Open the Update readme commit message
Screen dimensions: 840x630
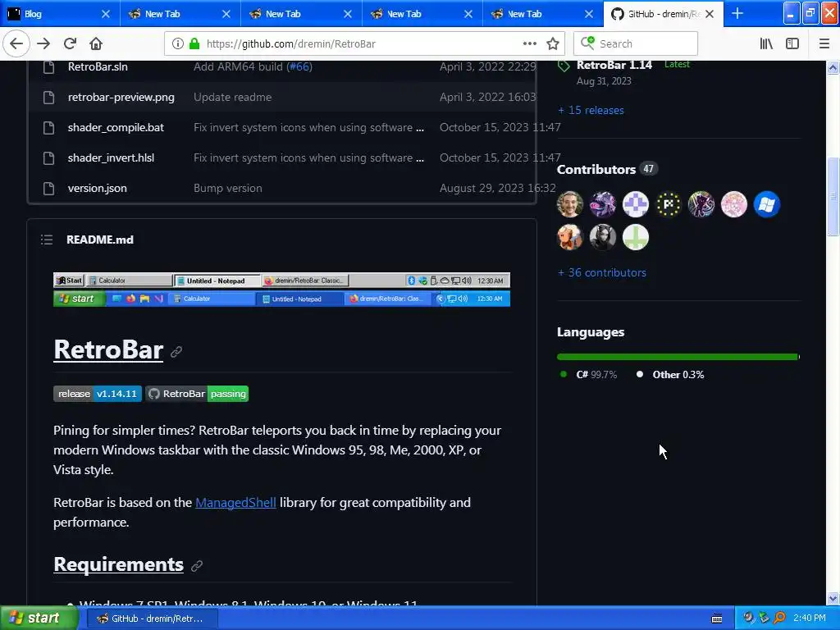pyautogui.click(x=232, y=97)
